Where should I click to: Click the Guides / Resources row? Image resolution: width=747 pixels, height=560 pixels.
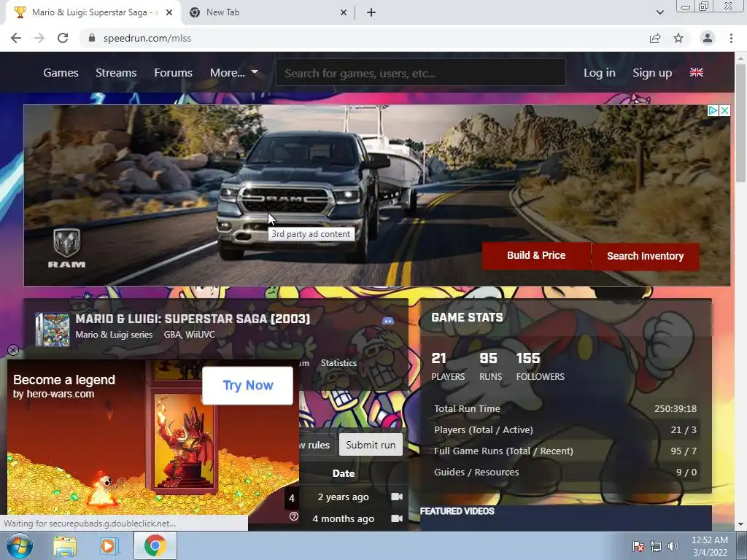565,472
